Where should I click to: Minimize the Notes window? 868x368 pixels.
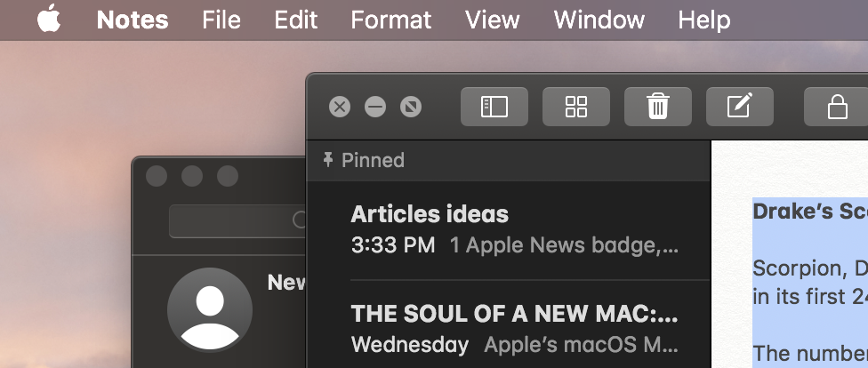click(375, 108)
